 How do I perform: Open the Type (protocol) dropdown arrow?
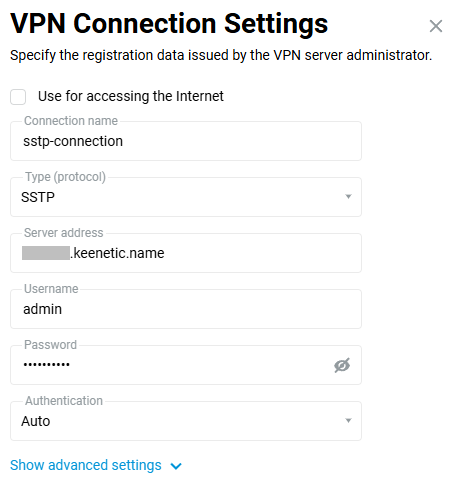(x=348, y=197)
